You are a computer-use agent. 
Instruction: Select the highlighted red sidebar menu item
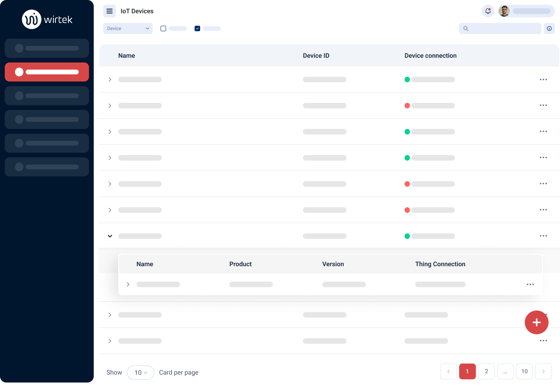tap(47, 72)
